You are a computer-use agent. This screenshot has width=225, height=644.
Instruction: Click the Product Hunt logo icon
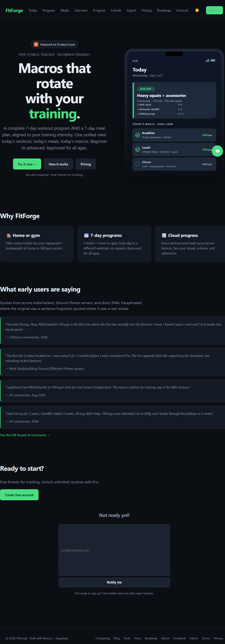pyautogui.click(x=36, y=44)
